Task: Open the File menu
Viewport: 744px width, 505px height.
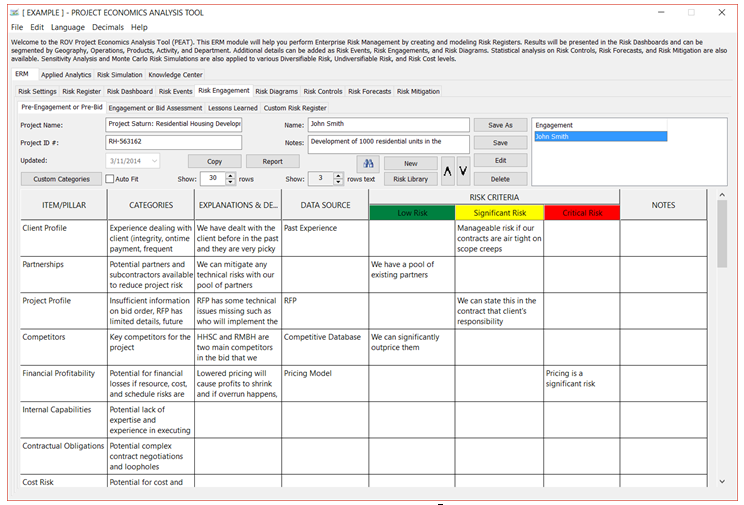Action: point(17,27)
